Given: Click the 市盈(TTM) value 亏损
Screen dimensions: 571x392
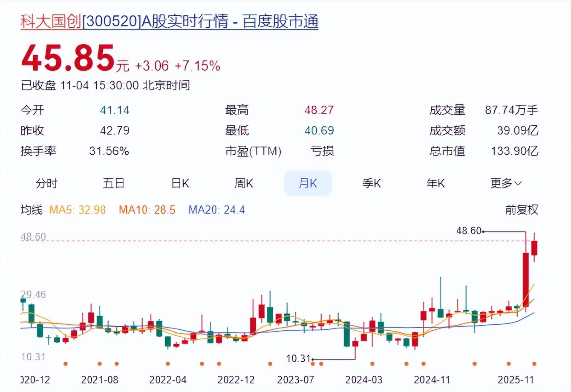Looking at the screenshot, I should pos(322,151).
